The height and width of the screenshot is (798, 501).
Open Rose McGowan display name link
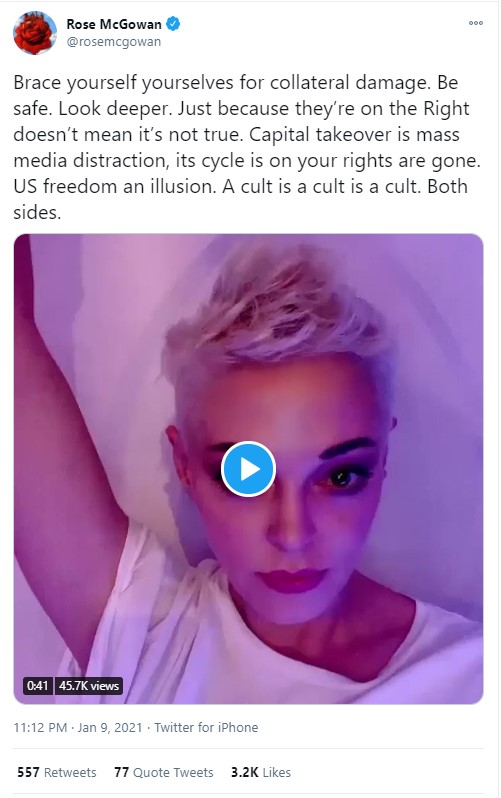tap(114, 24)
